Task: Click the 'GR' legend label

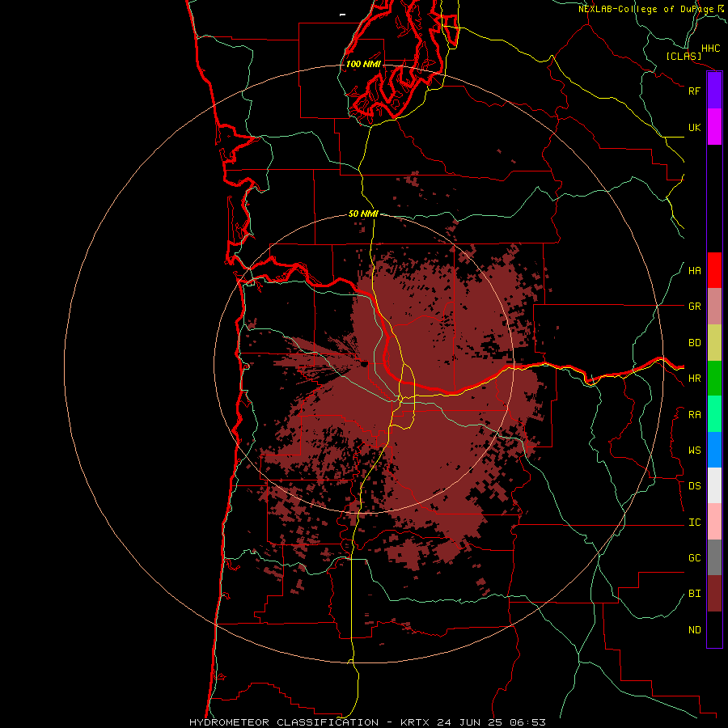Action: (x=694, y=307)
